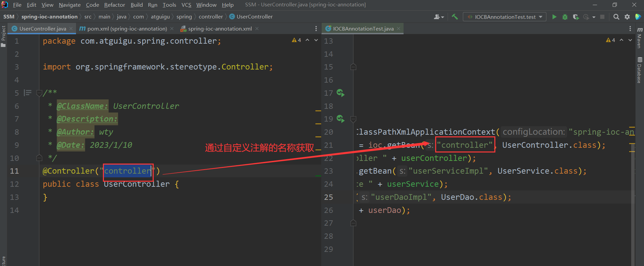
Task: Click warning indicator in right editor
Action: pyautogui.click(x=611, y=40)
